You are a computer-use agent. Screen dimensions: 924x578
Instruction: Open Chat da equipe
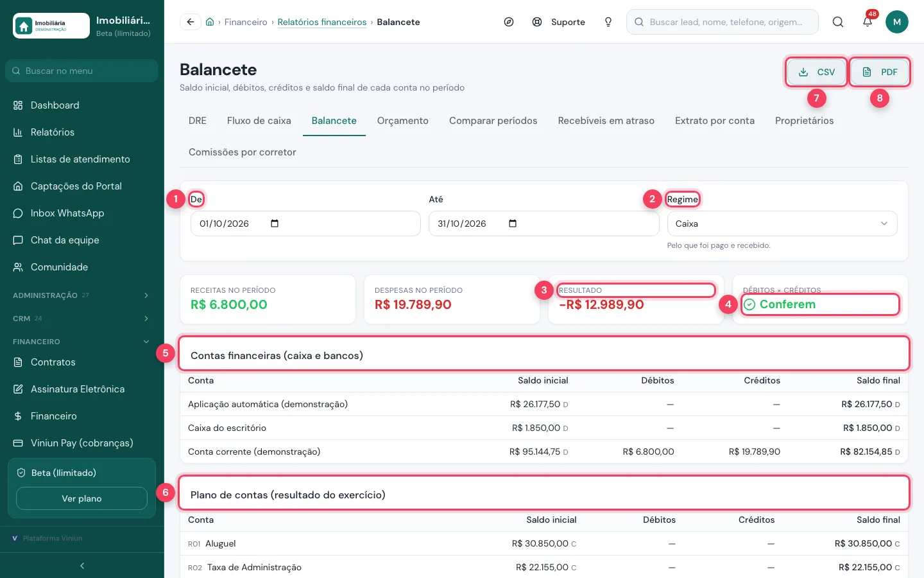81,240
